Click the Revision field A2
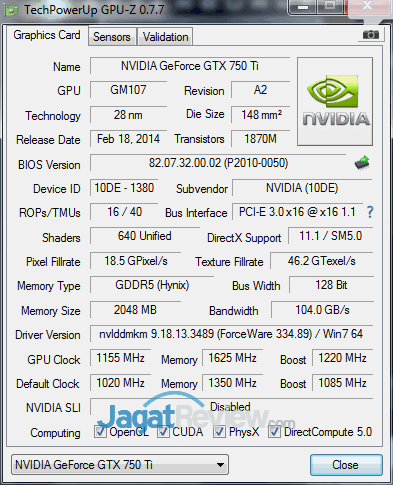This screenshot has height=485, width=393. click(x=260, y=90)
